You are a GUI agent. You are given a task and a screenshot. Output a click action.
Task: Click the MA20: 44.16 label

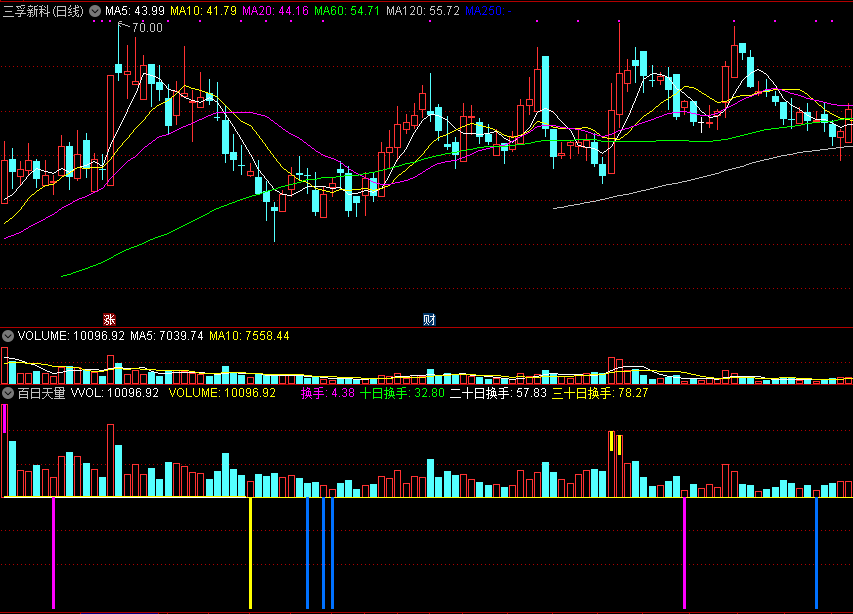tap(275, 11)
